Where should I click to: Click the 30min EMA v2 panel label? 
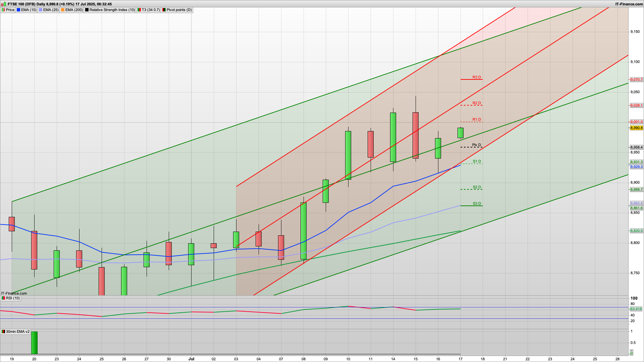pos(15,331)
